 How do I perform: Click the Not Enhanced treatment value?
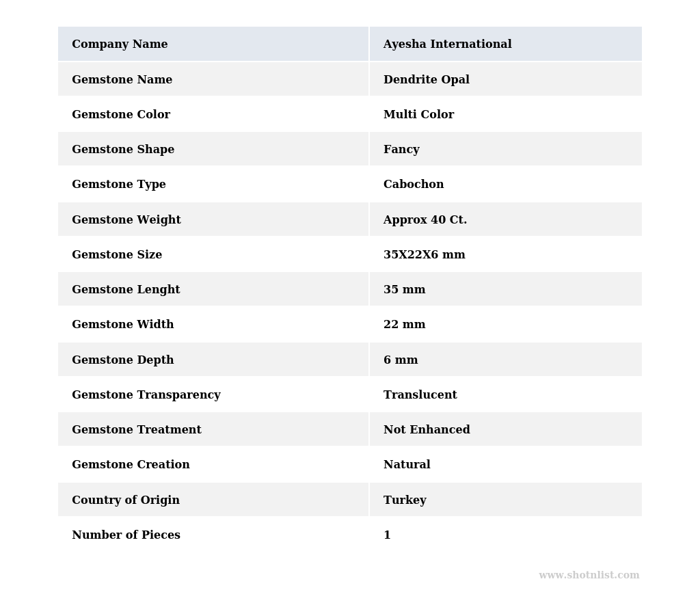pyautogui.click(x=427, y=430)
